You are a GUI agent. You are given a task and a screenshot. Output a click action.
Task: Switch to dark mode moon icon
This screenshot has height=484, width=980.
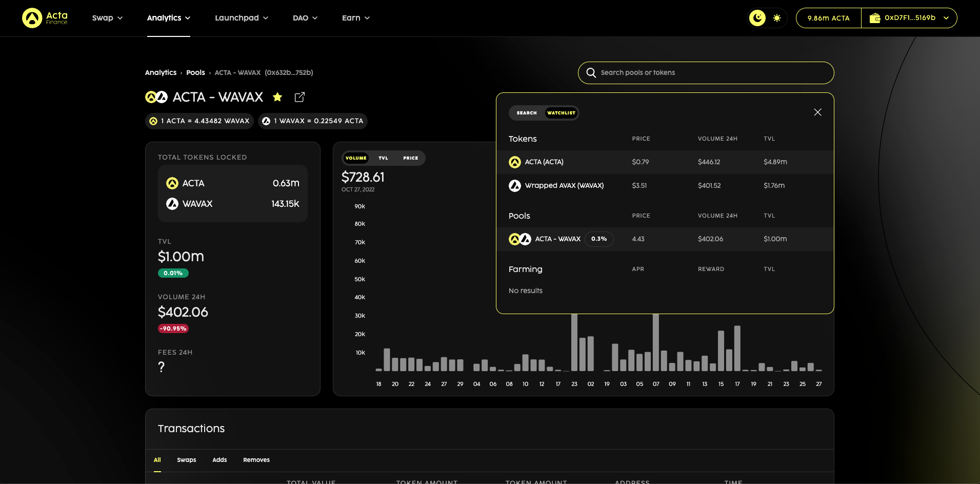[757, 18]
